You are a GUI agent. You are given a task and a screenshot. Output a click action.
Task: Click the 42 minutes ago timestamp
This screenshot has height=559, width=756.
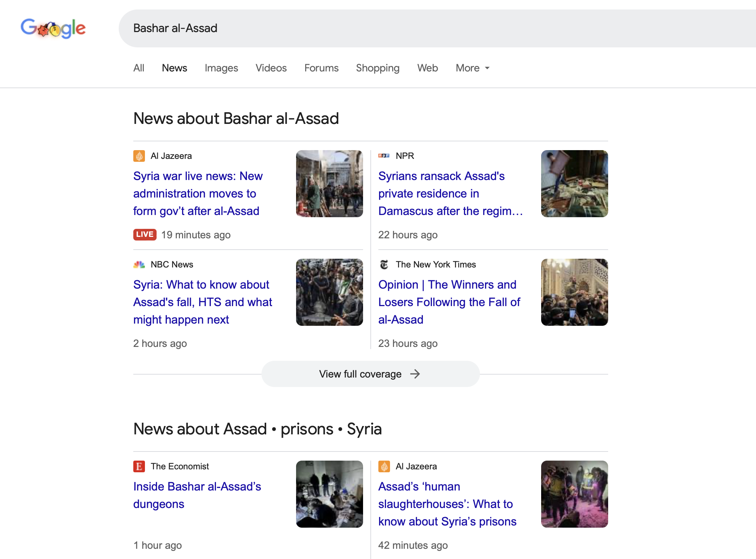[413, 545]
